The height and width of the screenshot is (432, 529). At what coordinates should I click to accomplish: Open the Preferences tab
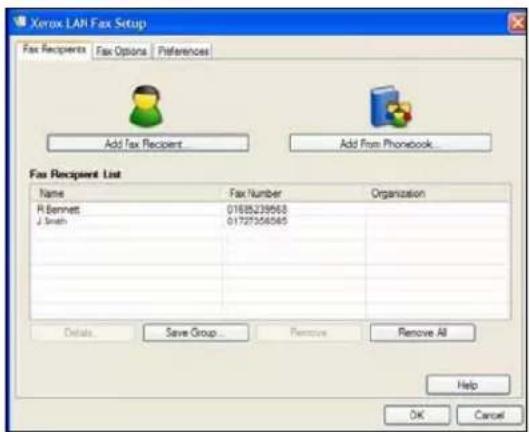tap(183, 51)
